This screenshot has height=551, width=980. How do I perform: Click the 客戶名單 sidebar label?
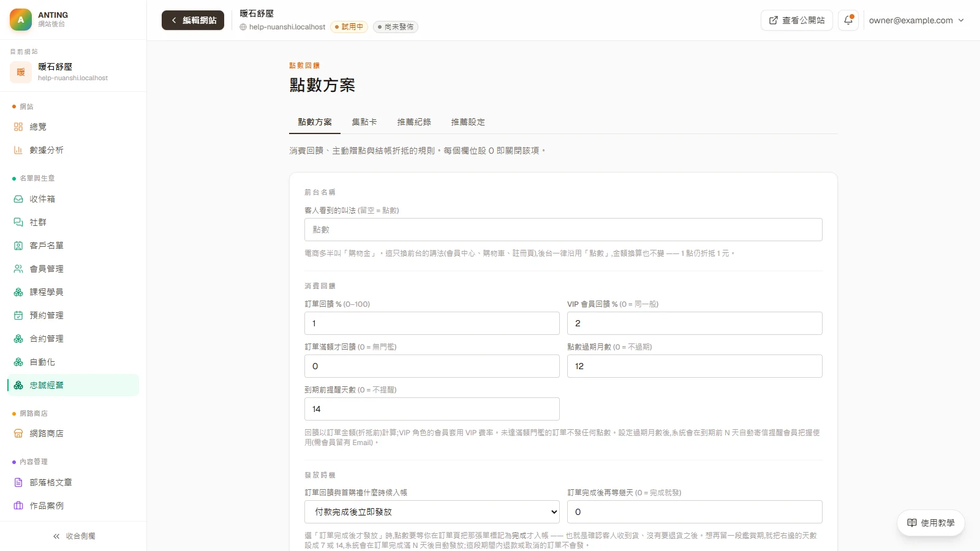point(47,246)
